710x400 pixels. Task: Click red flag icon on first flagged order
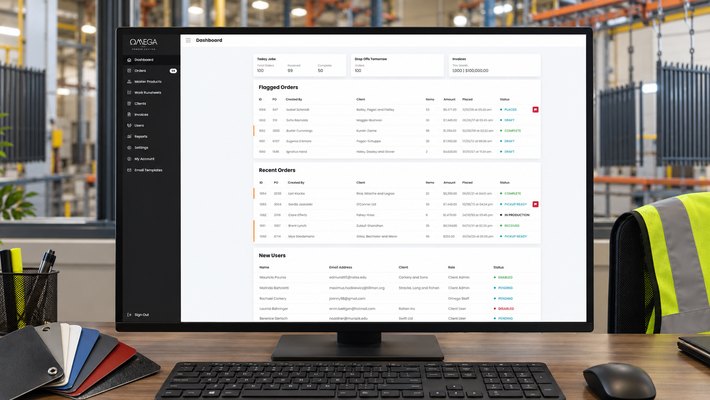(x=535, y=110)
